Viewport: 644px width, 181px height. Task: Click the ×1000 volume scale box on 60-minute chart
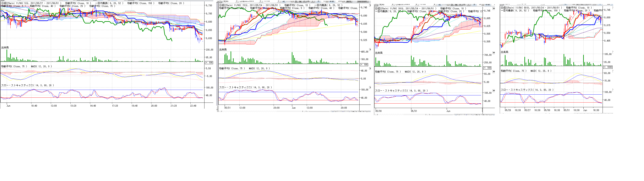608,67
